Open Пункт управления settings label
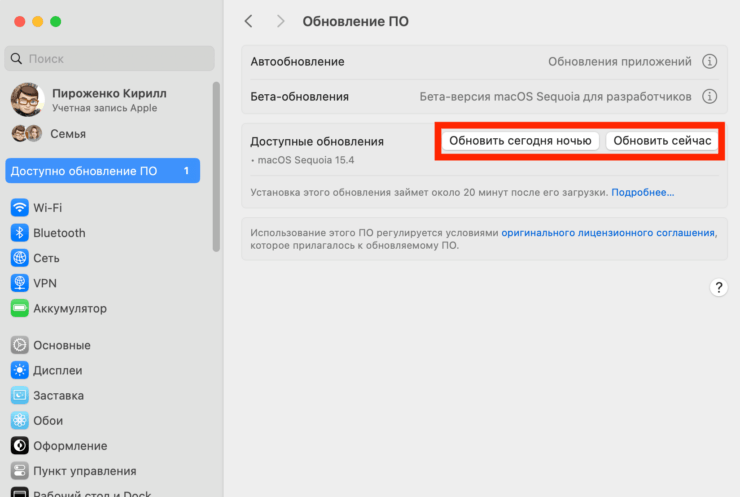Image resolution: width=740 pixels, height=497 pixels. 85,471
